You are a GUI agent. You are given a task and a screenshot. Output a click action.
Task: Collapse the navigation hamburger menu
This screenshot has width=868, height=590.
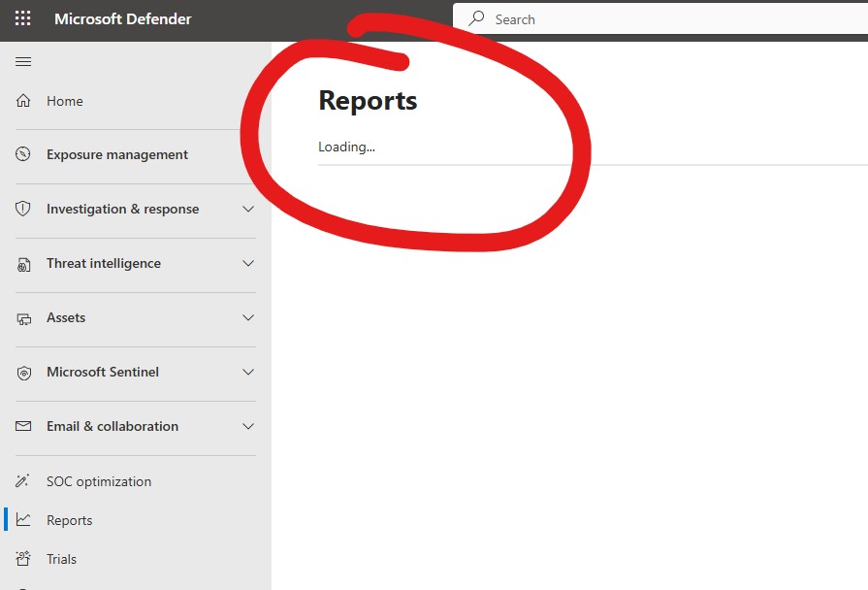tap(23, 61)
